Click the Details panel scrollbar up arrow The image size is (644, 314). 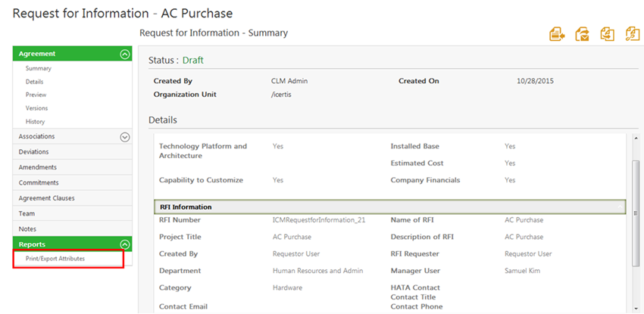636,138
